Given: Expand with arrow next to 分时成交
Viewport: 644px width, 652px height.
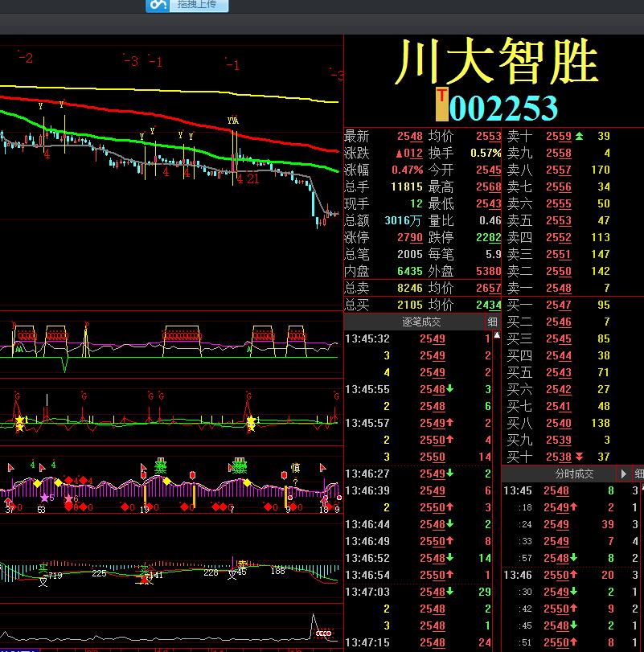Looking at the screenshot, I should click(x=623, y=474).
